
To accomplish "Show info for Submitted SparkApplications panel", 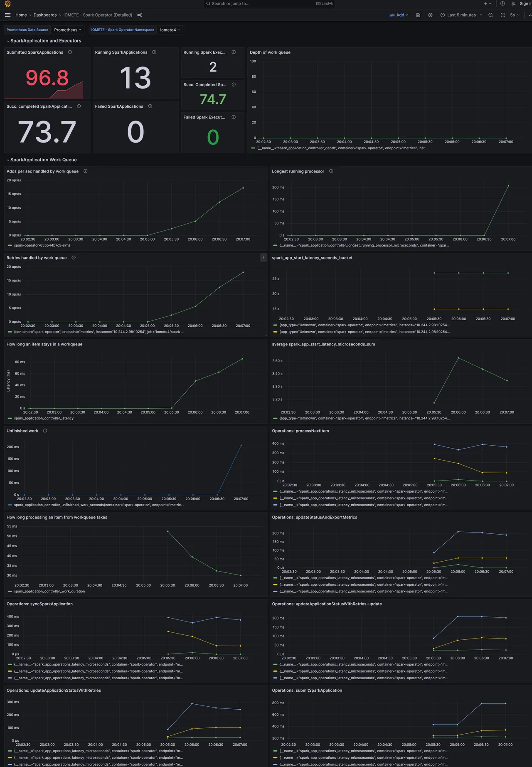I will (x=70, y=52).
